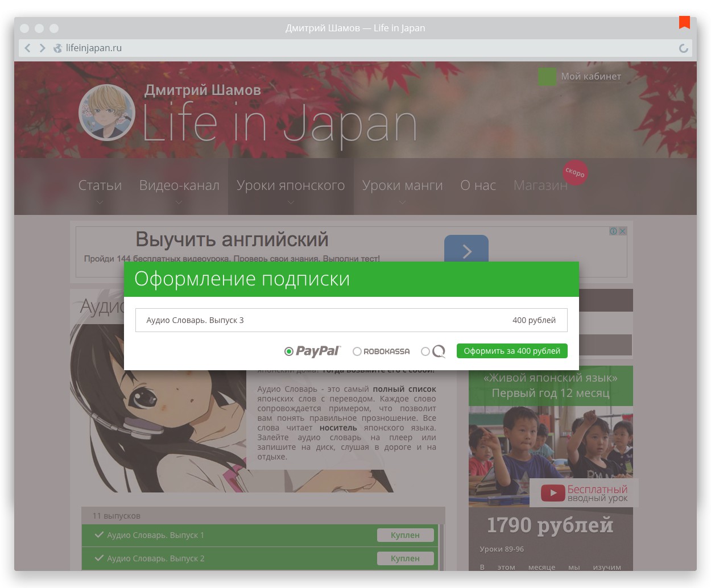Click checkmark next to Аудио Словарь. Выпуск 1
711x588 pixels.
(99, 535)
